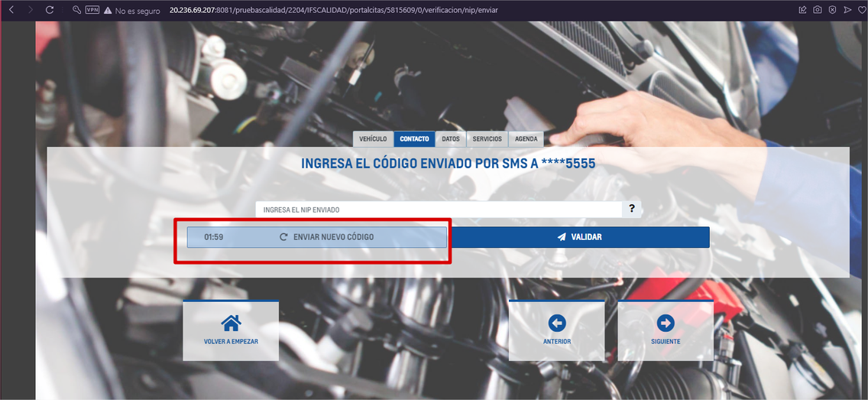Click ENVIAR NUEVO CÓDIGO button
This screenshot has height=400, width=868.
point(316,237)
